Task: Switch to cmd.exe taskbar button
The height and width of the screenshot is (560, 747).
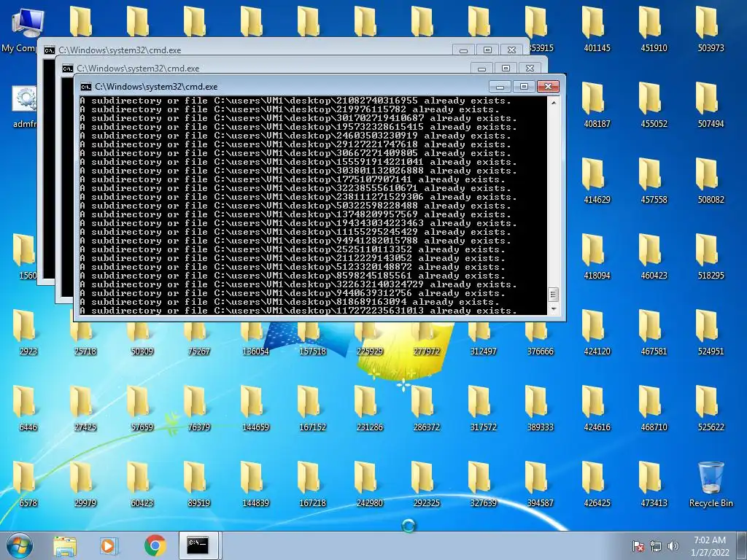Action: click(198, 545)
